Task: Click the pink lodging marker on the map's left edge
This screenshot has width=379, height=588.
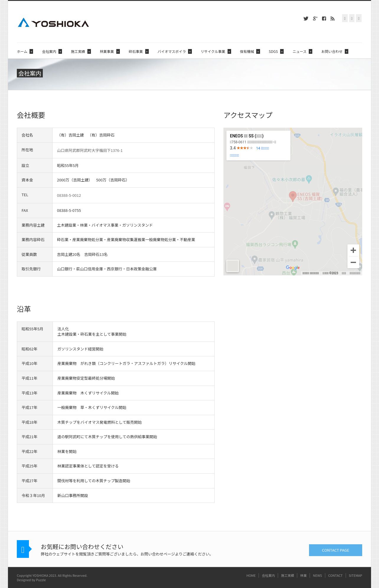Action: [x=227, y=206]
